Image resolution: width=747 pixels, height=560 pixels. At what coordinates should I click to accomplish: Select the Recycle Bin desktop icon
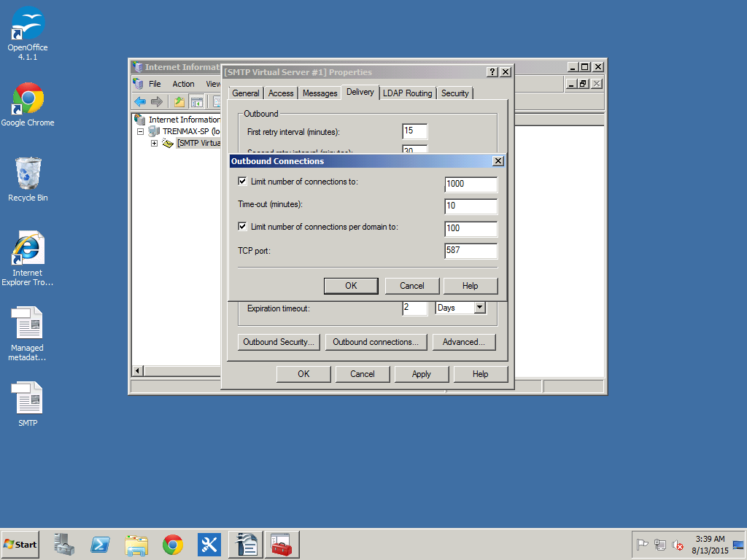point(28,179)
